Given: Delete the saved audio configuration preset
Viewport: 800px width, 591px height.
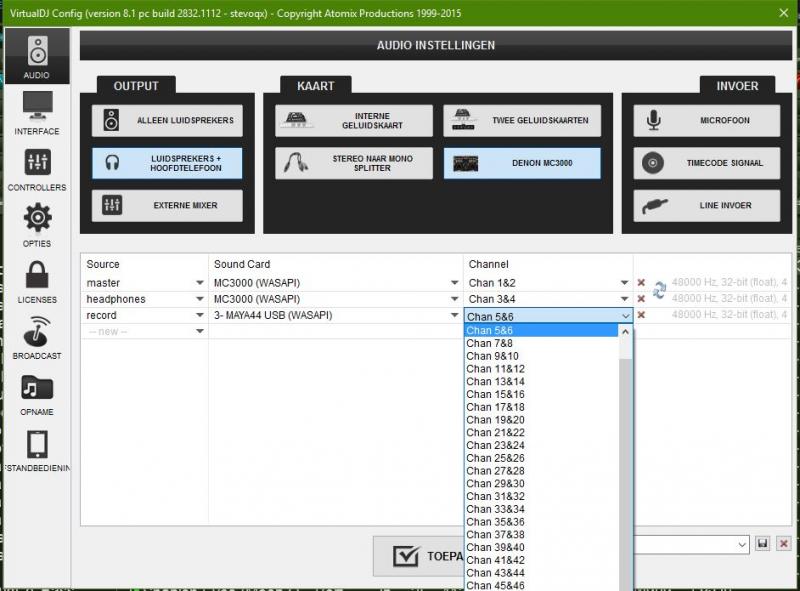Looking at the screenshot, I should 784,544.
